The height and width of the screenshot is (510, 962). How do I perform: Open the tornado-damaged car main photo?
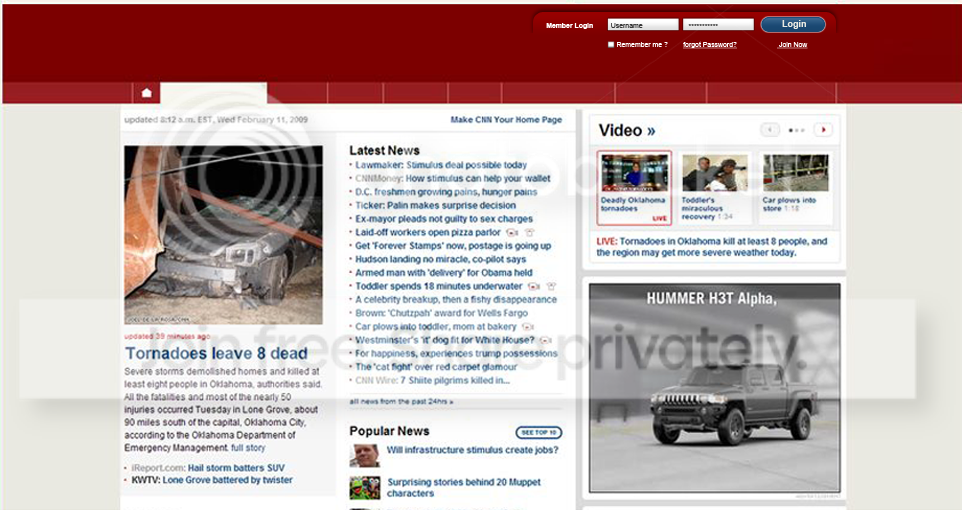(223, 235)
